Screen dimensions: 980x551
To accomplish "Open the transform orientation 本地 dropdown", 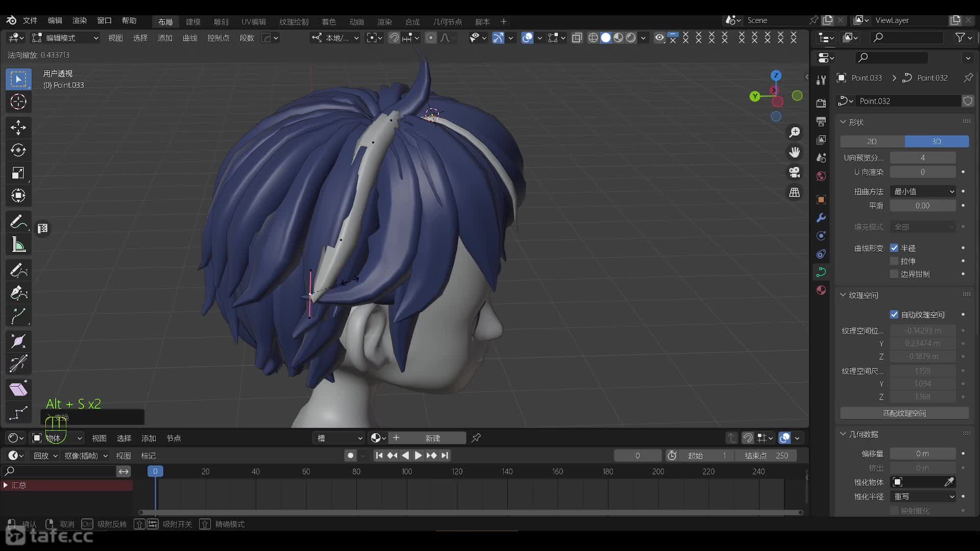I will point(336,37).
